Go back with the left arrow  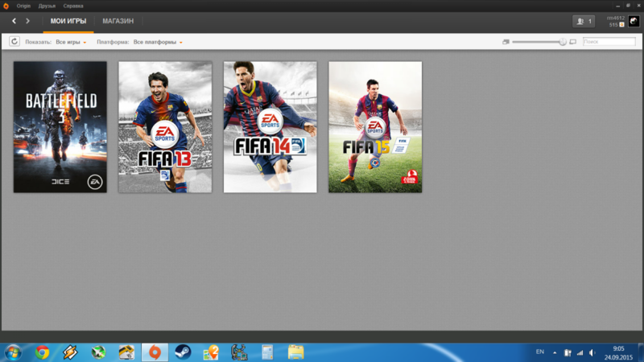tap(14, 21)
